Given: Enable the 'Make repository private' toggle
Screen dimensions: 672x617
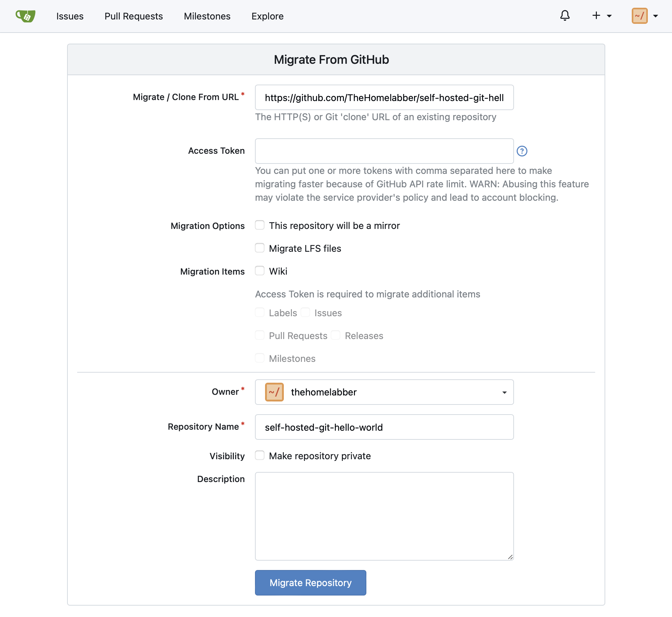Looking at the screenshot, I should click(x=259, y=456).
